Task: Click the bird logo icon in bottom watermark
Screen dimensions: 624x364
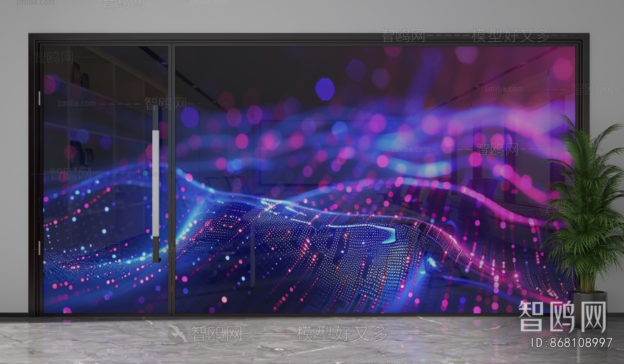Action: (x=178, y=334)
